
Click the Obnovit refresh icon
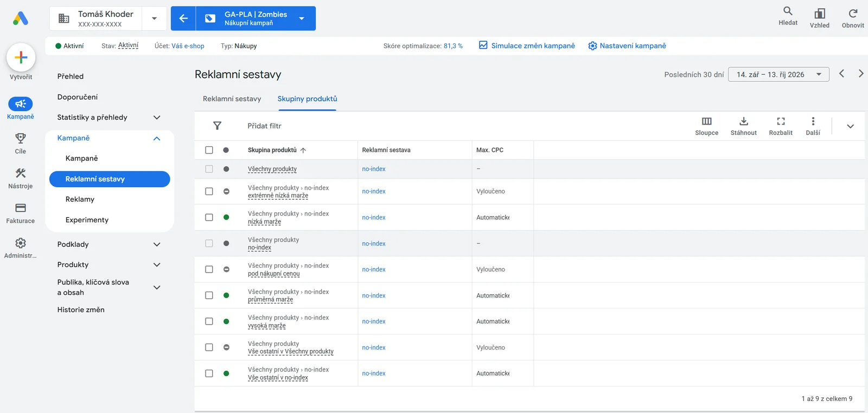pos(853,13)
